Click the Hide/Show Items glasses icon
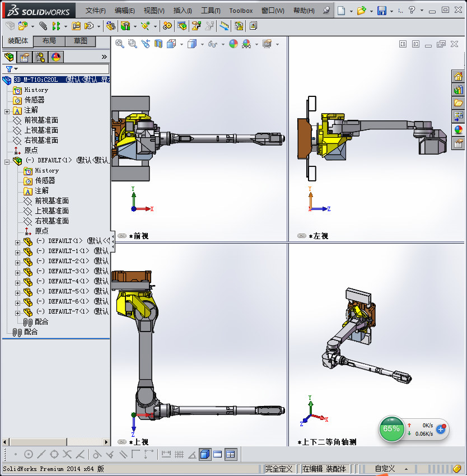Image resolution: width=467 pixels, height=476 pixels. click(213, 44)
